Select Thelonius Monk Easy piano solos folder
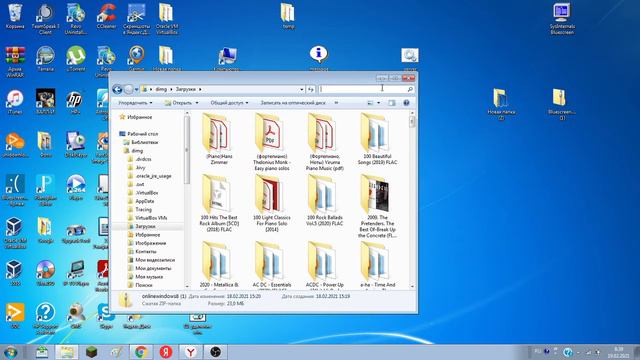Viewport: 640px width, 360px height. point(271,141)
